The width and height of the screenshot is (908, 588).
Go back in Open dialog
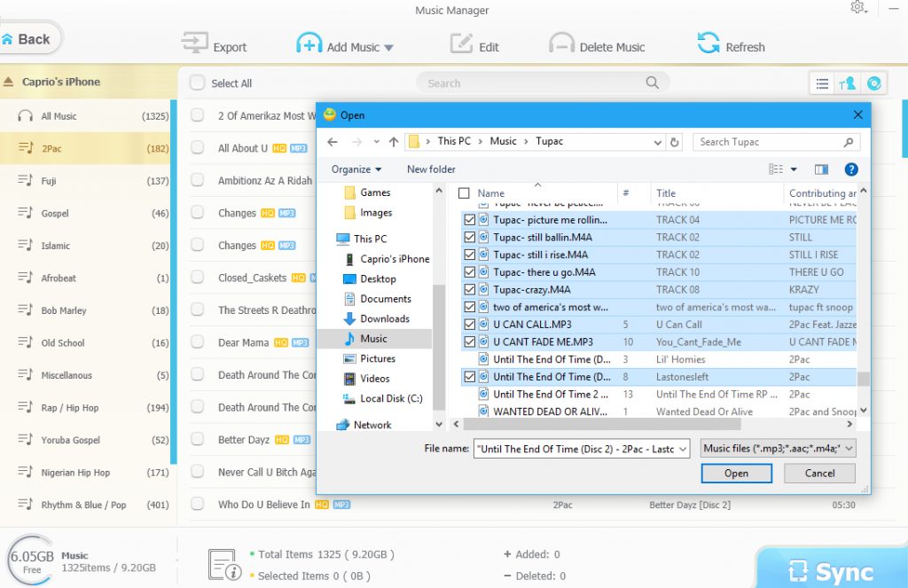(333, 142)
